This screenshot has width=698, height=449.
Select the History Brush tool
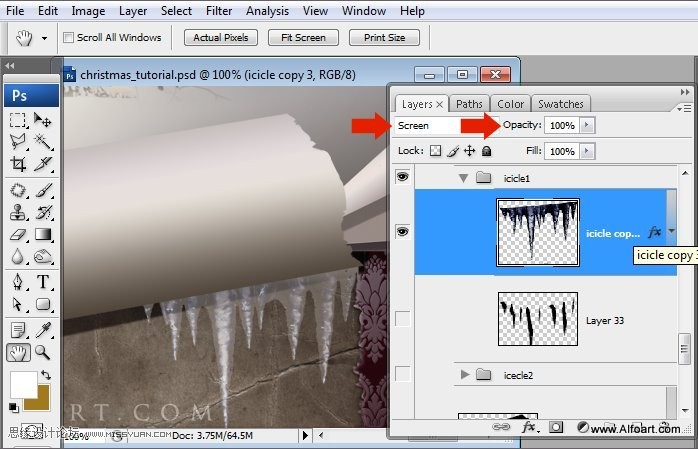(x=43, y=212)
